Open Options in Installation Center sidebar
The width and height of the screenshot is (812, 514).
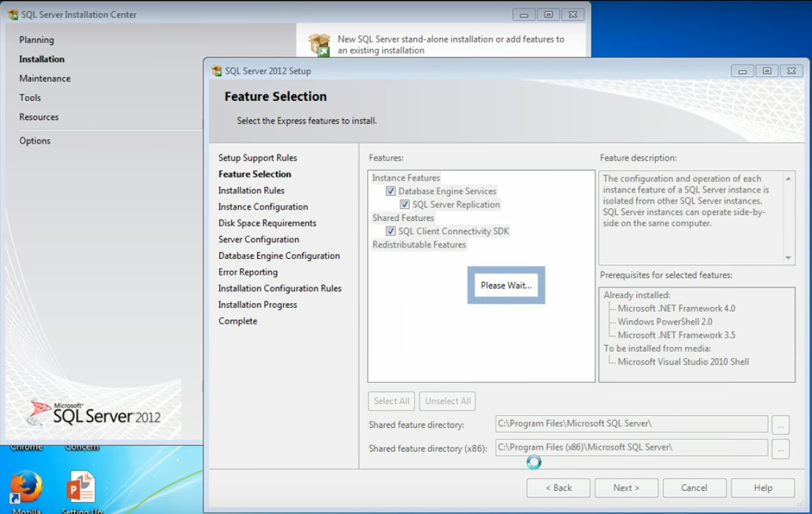[35, 140]
